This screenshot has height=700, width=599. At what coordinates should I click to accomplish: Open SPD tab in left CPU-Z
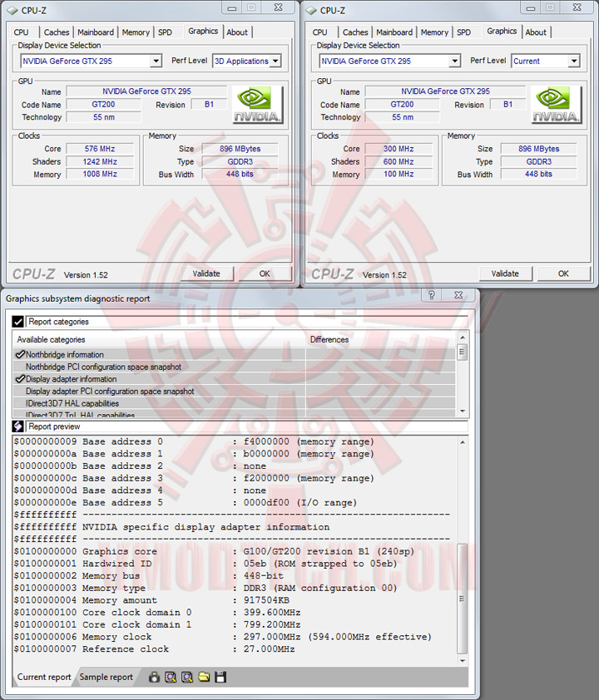pos(165,32)
